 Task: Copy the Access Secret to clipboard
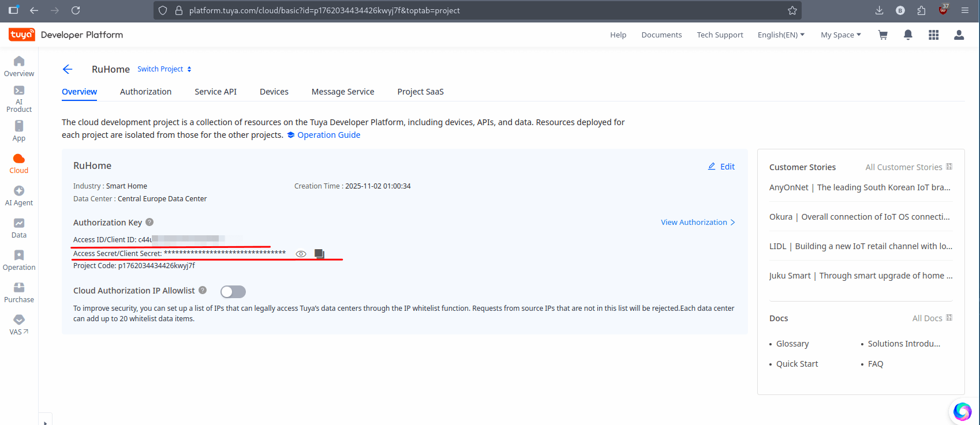[x=319, y=254]
